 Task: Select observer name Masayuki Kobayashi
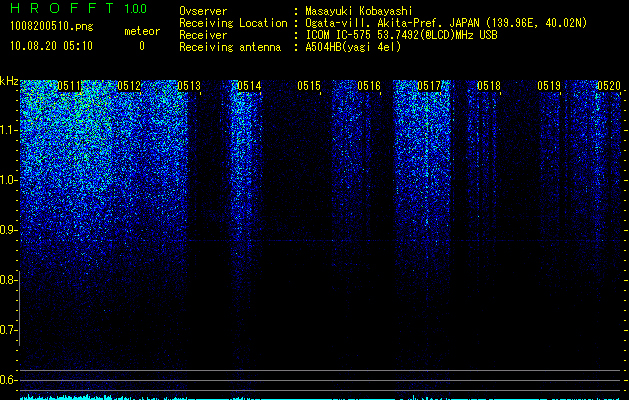pyautogui.click(x=359, y=11)
